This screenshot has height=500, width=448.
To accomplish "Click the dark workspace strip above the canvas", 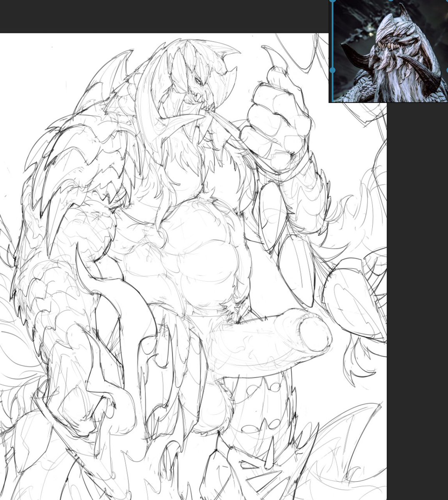I will (167, 17).
